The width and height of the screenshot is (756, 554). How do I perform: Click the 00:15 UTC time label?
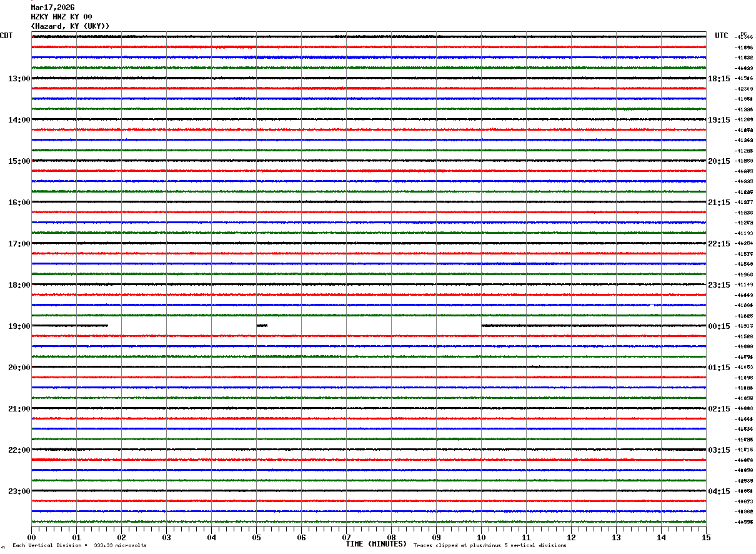(719, 326)
